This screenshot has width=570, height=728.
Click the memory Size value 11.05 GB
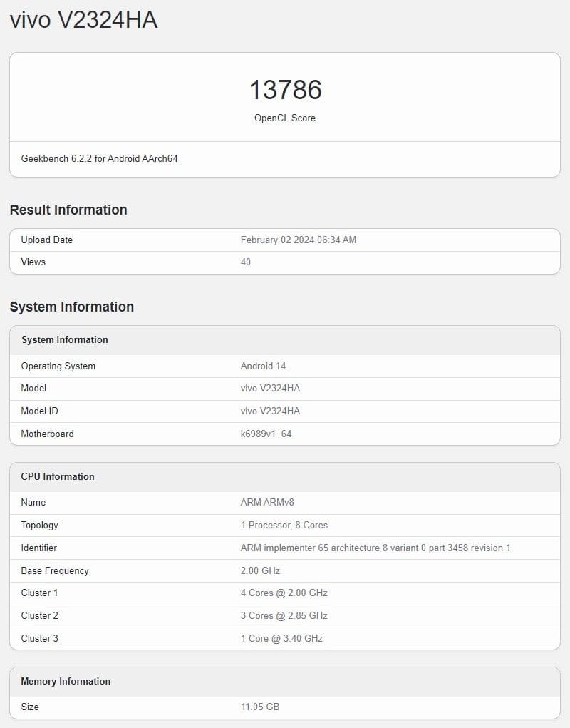(x=260, y=707)
